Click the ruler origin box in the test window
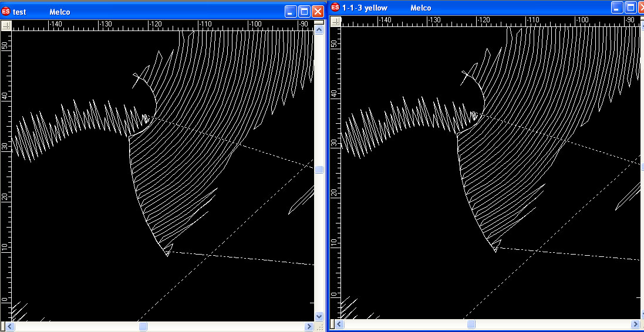This screenshot has height=332, width=644. (x=6, y=26)
